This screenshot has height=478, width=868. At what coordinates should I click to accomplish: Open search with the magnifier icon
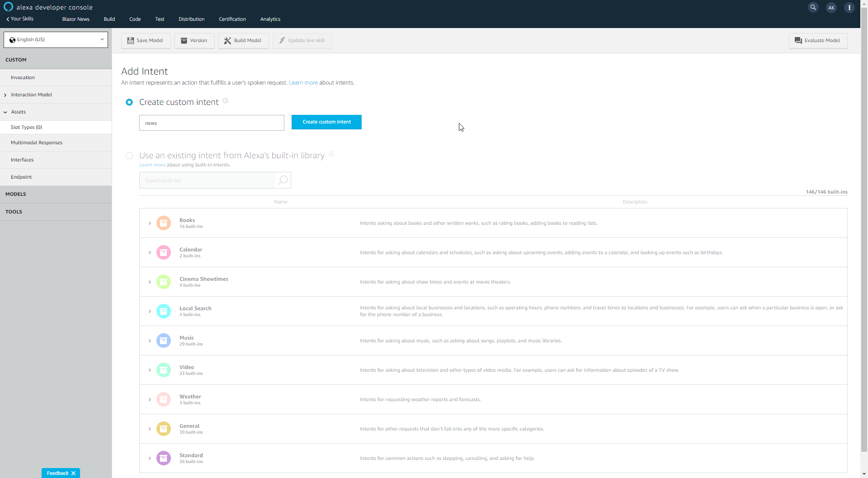pos(813,7)
